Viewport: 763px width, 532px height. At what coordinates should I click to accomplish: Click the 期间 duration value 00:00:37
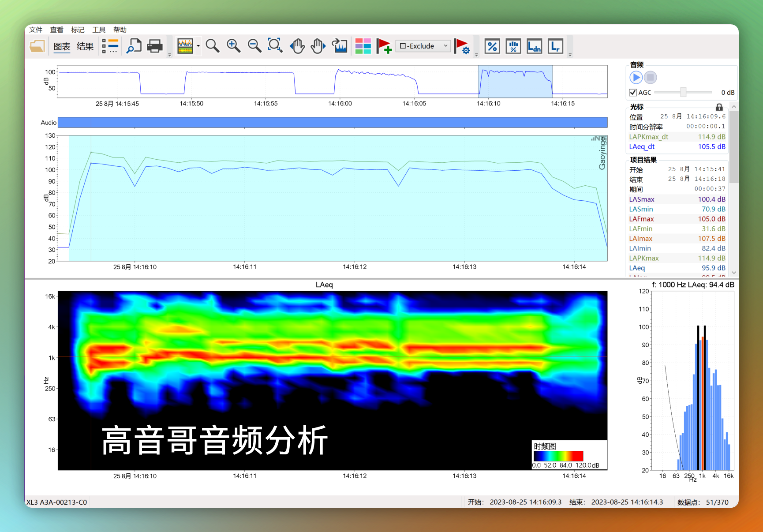point(710,189)
